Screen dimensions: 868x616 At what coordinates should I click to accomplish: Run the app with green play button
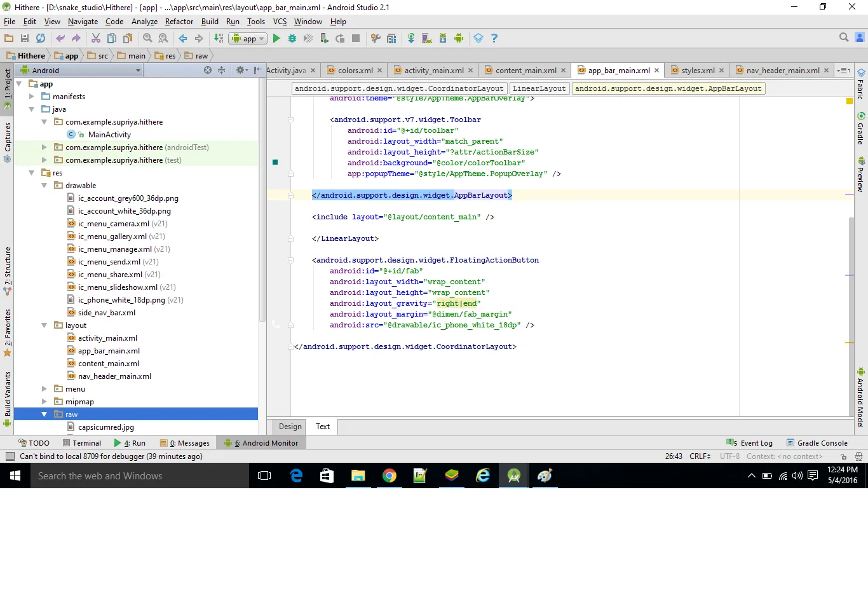tap(276, 39)
